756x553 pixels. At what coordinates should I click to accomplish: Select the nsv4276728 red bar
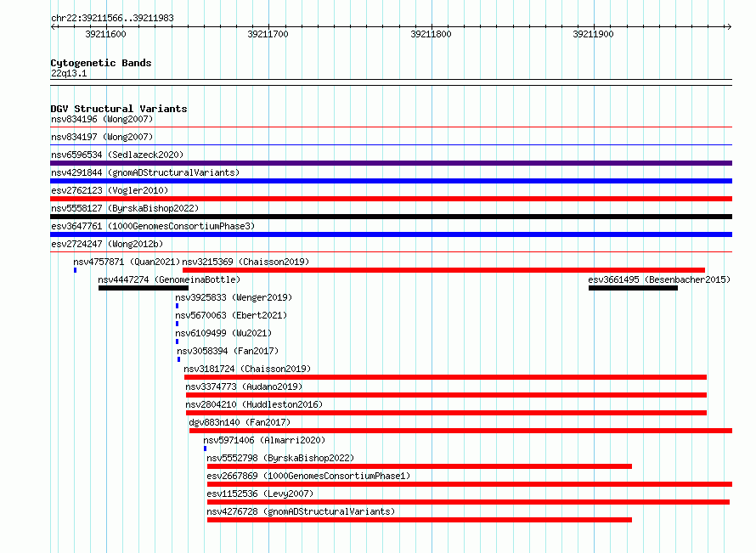click(420, 520)
